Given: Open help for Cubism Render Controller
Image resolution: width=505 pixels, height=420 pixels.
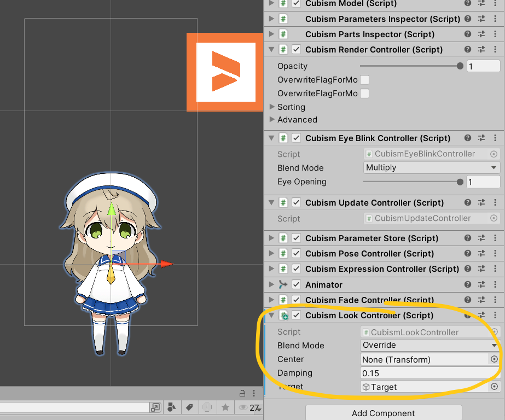Looking at the screenshot, I should [468, 49].
